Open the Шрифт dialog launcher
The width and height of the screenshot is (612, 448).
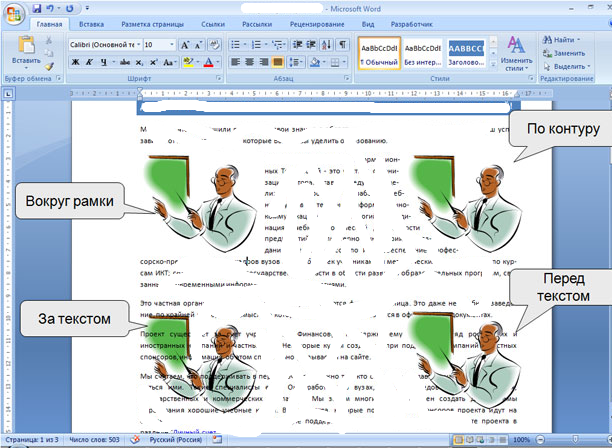coord(219,78)
